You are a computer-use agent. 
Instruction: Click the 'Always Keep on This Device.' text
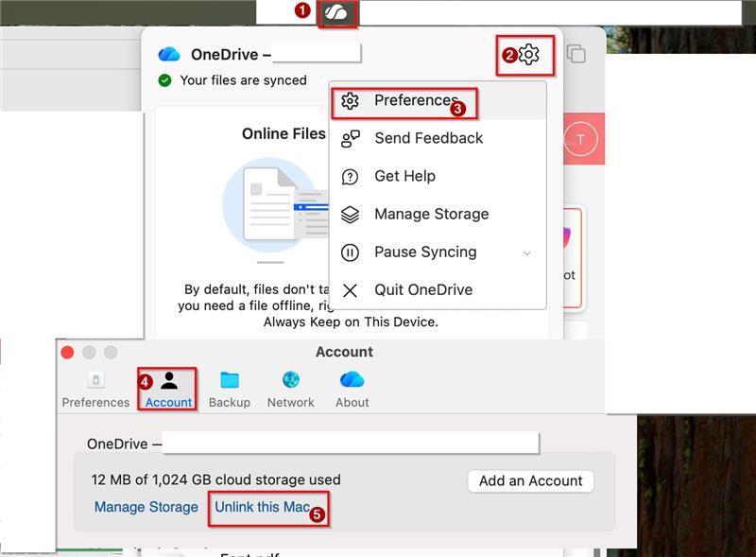click(x=351, y=322)
